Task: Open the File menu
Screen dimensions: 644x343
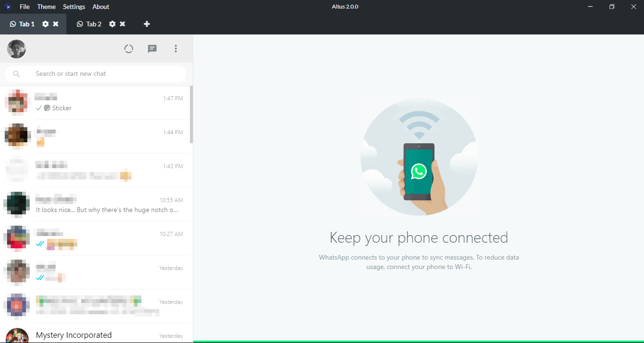Action: click(25, 7)
